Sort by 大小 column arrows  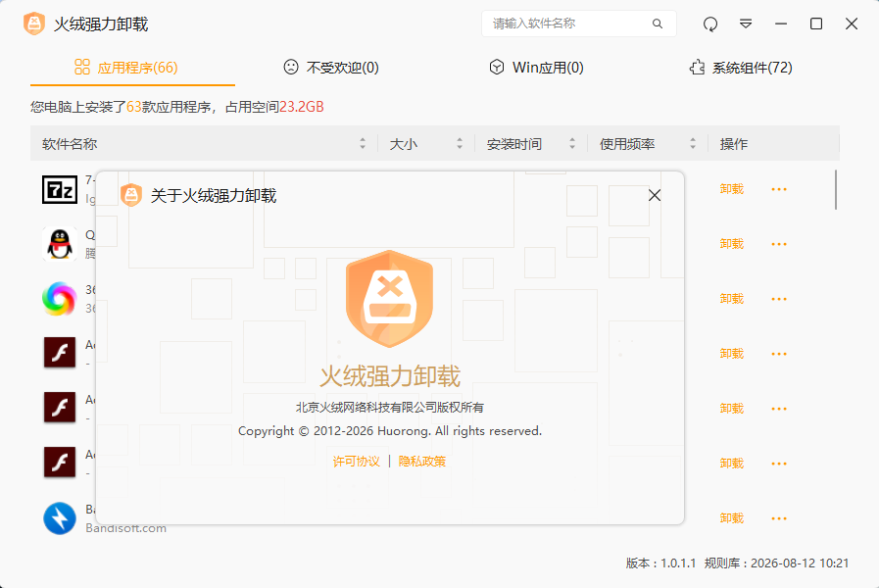(x=460, y=143)
